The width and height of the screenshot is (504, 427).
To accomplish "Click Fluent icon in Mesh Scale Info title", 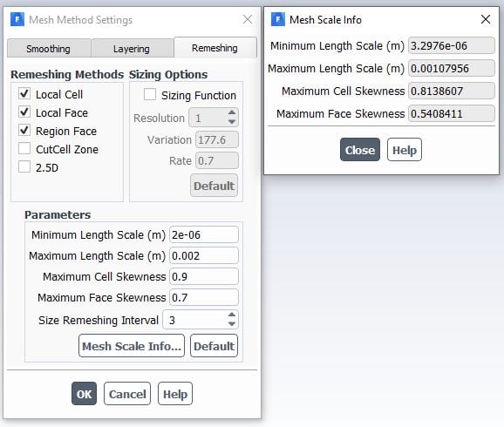I will point(278,19).
